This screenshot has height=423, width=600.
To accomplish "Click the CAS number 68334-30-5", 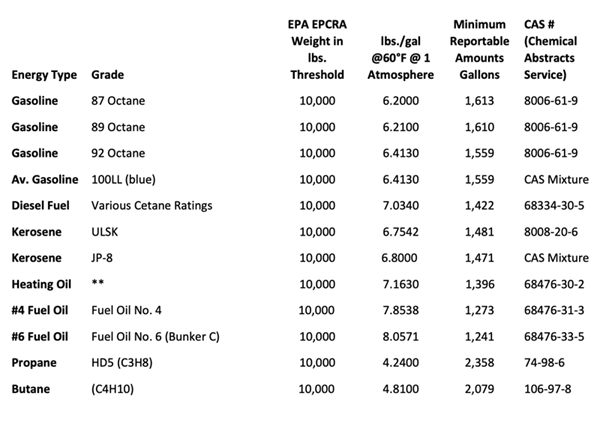I will pyautogui.click(x=555, y=205).
